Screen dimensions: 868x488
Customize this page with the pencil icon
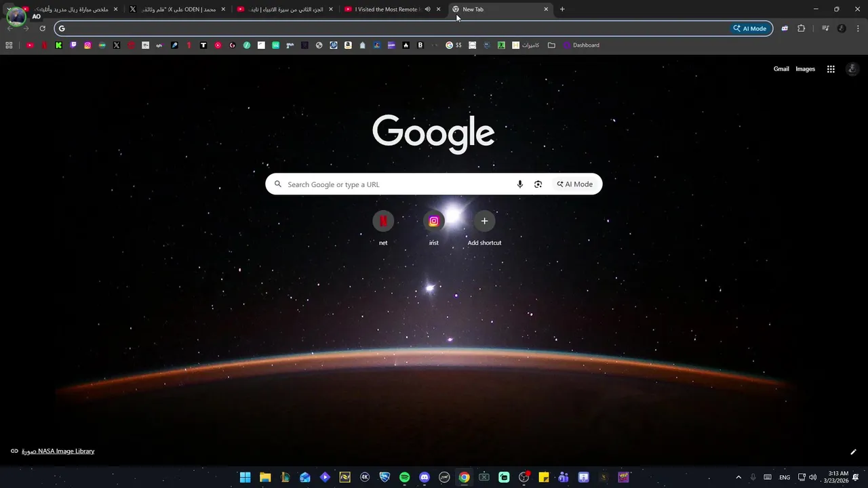click(x=853, y=452)
